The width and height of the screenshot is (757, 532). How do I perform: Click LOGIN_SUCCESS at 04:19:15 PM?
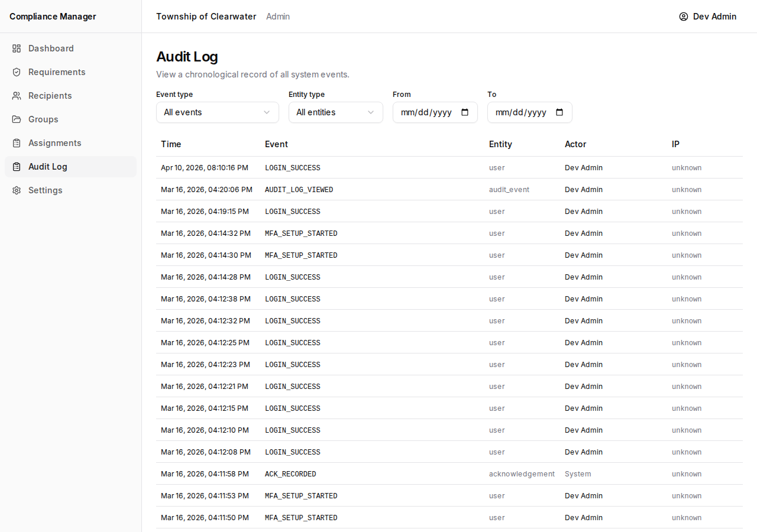tap(293, 212)
